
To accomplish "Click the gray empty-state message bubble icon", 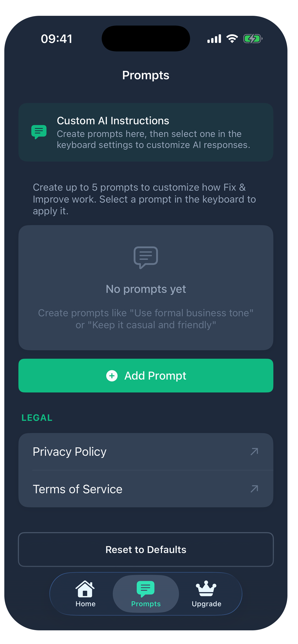I will point(146,258).
